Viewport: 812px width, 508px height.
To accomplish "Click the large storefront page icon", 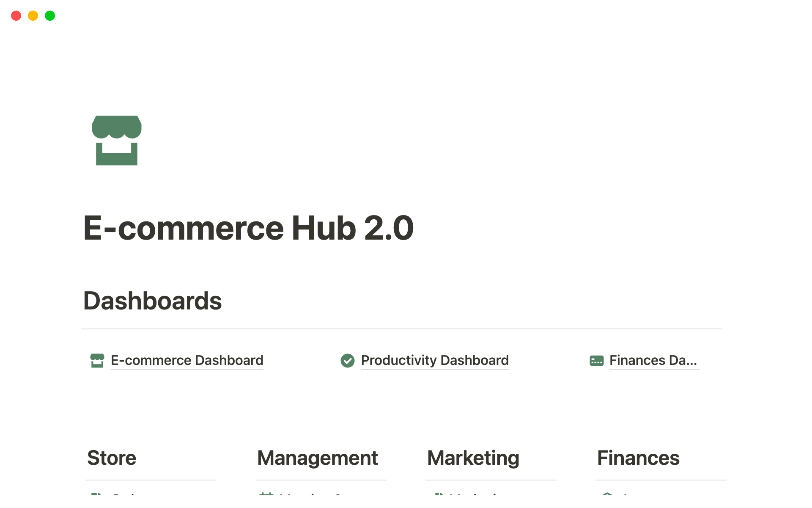I will (117, 140).
